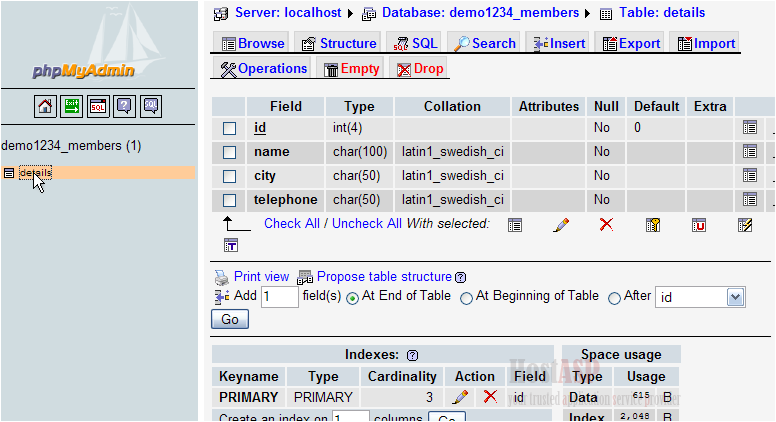Open help icon beside Propose table structure
This screenshot has width=776, height=422.
(460, 277)
